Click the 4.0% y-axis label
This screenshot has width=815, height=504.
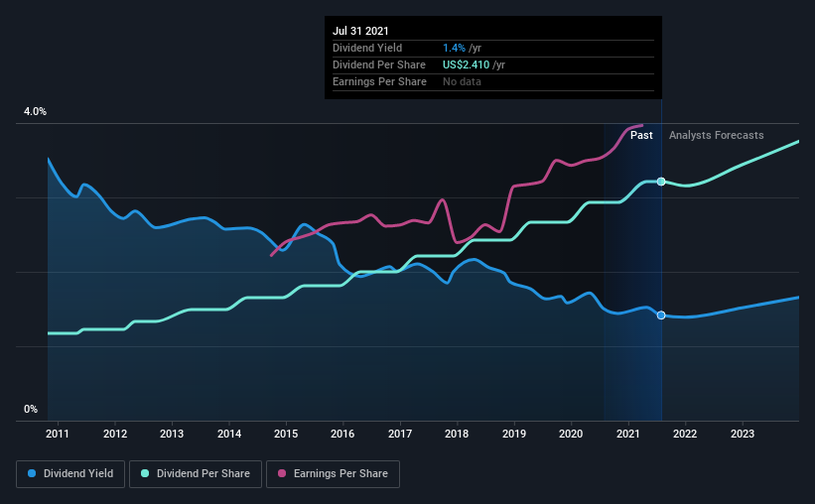point(35,111)
